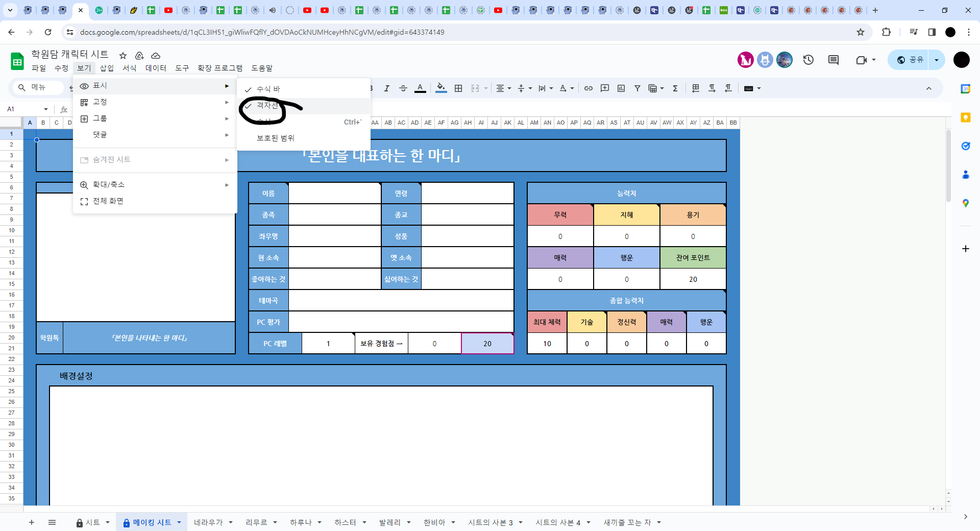Open the 삽입 menu
The width and height of the screenshot is (980, 531).
pyautogui.click(x=107, y=68)
